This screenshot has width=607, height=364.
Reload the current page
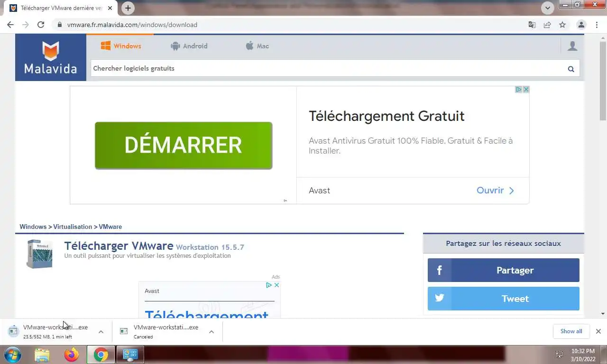coord(41,25)
